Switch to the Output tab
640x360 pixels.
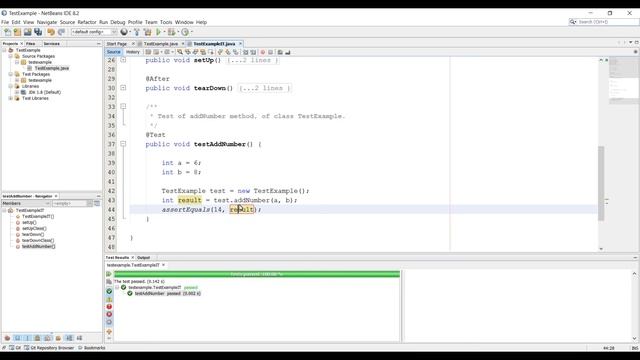(143, 258)
